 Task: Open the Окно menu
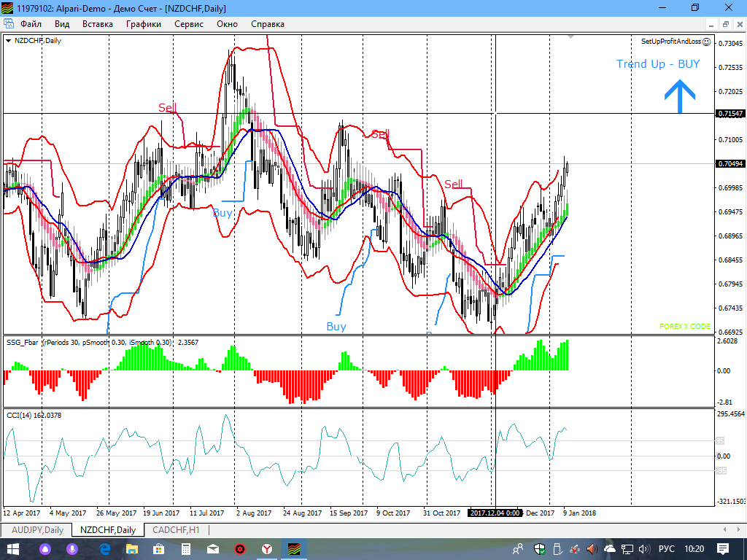[227, 24]
